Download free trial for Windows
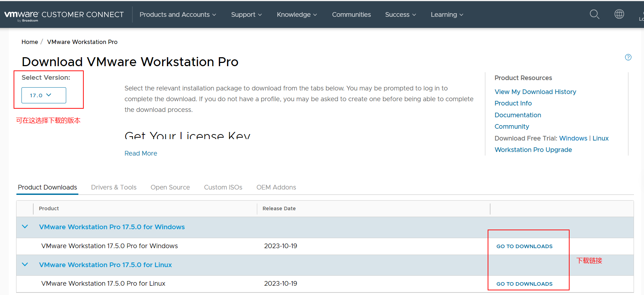644x295 pixels. click(x=573, y=138)
